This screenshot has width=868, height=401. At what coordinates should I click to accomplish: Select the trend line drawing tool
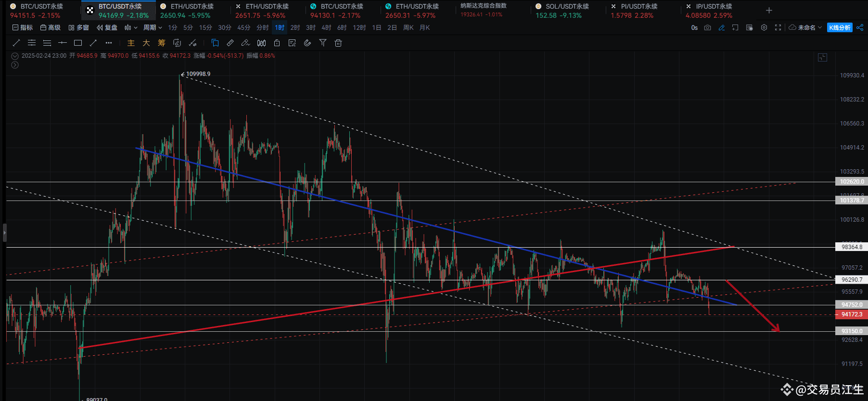[16, 43]
